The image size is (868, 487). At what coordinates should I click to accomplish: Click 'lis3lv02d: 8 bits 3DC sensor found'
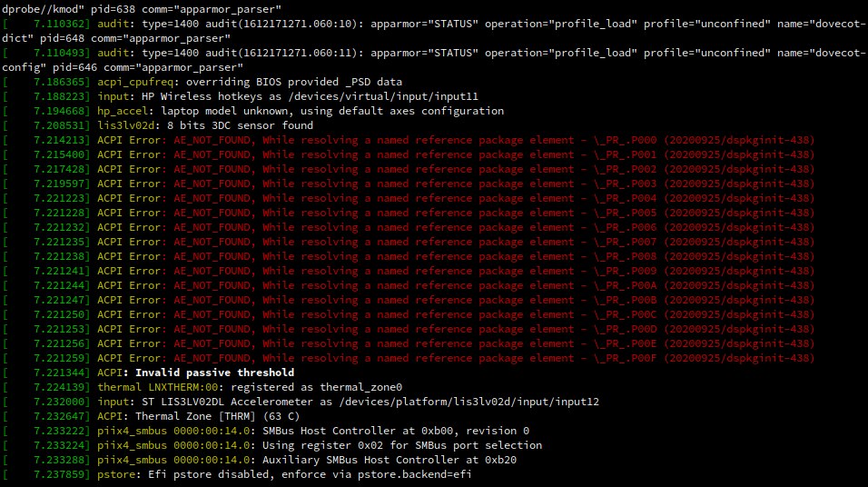click(205, 125)
